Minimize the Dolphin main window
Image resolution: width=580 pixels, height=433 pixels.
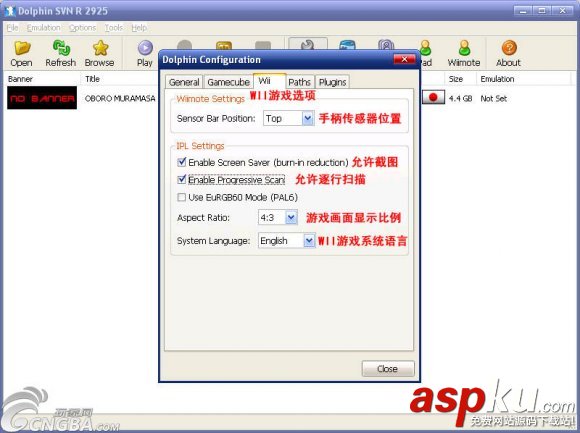tap(523, 11)
